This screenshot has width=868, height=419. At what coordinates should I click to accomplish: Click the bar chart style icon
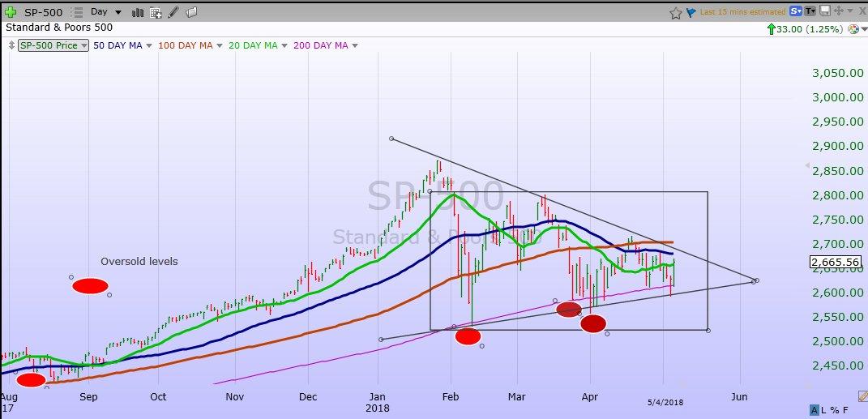point(138,12)
